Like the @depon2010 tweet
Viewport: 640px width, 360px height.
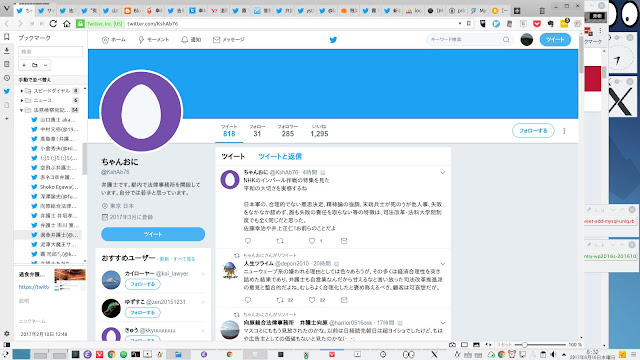point(312,300)
